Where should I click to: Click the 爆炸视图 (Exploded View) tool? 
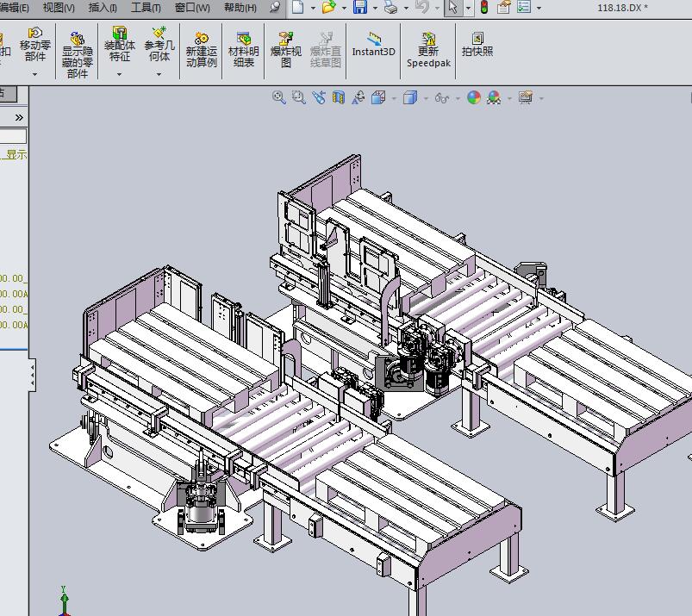[x=286, y=50]
